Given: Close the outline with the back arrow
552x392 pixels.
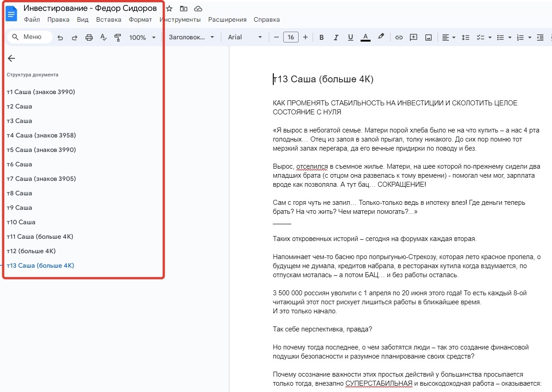Looking at the screenshot, I should [12, 58].
